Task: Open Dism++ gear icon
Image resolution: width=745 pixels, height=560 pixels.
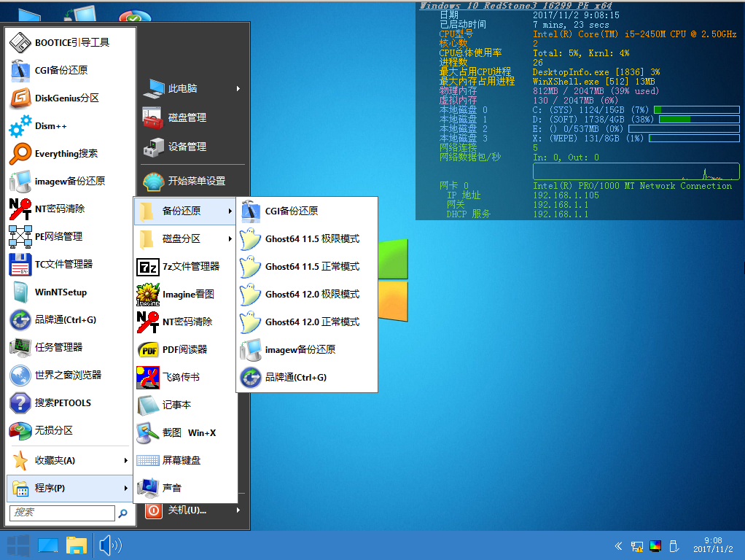Action: (x=20, y=125)
